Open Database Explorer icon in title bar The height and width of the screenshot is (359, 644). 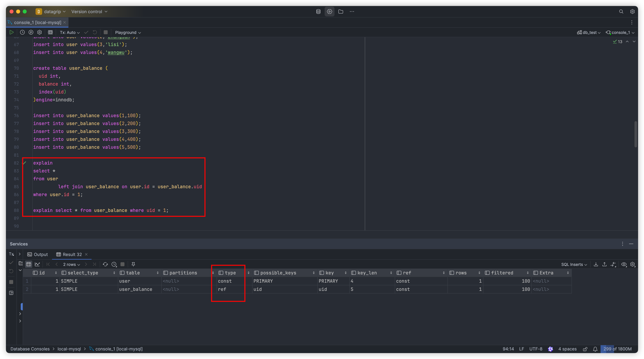point(318,12)
